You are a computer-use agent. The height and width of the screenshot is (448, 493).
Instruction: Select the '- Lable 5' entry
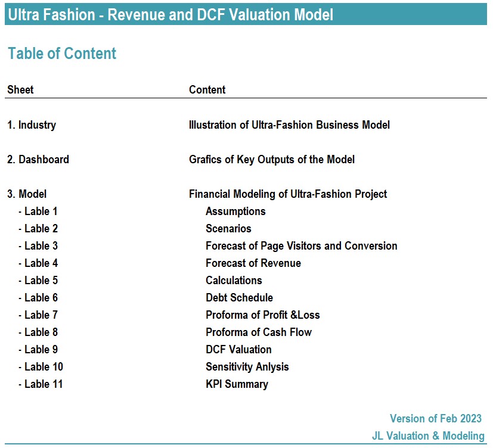(38, 280)
